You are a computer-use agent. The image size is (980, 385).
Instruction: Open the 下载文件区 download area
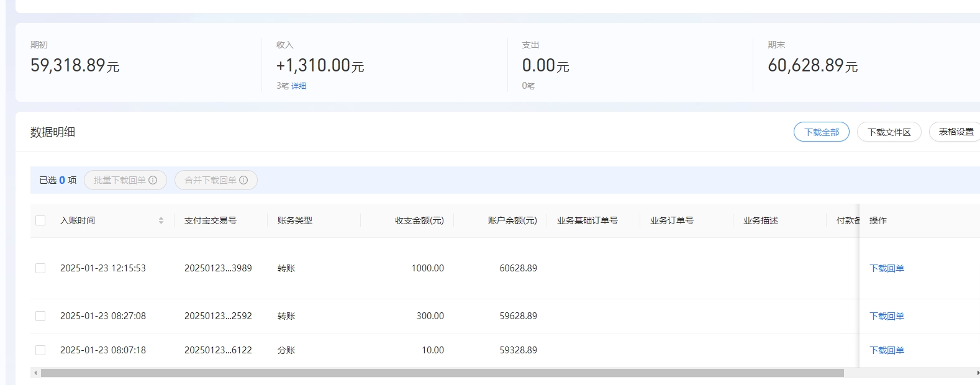pyautogui.click(x=889, y=132)
